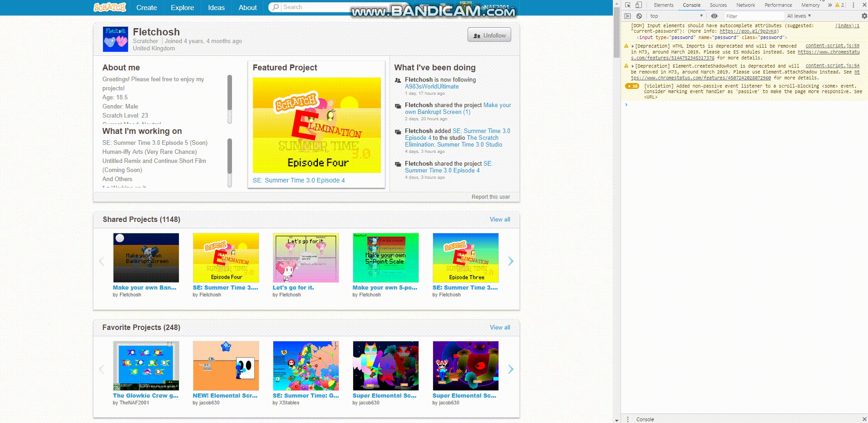This screenshot has height=423, width=868.
Task: Open console settings gear icon
Action: click(x=864, y=16)
